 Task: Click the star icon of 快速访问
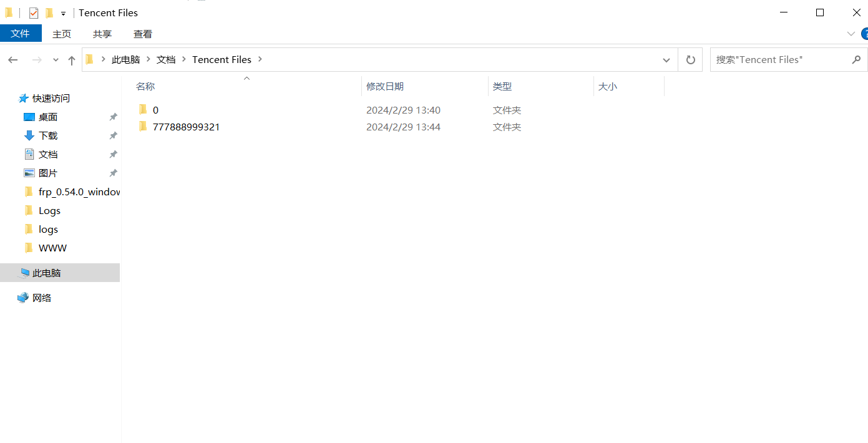(x=24, y=98)
